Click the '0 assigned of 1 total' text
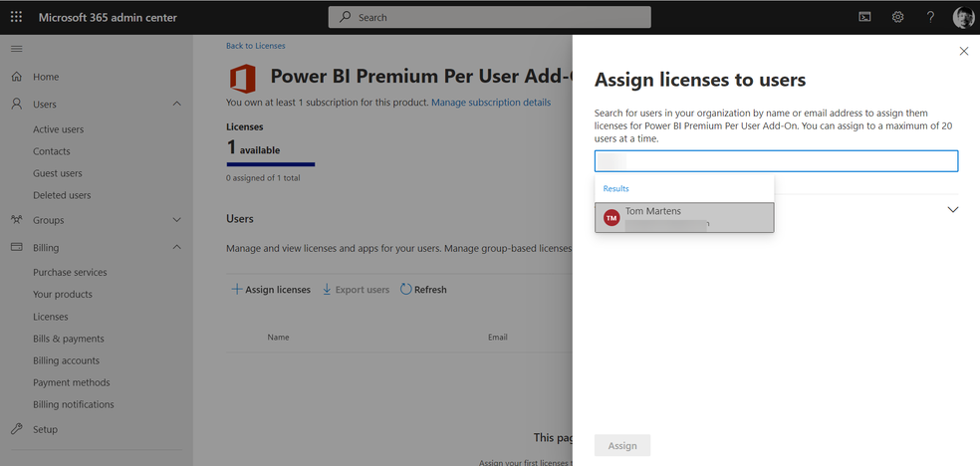Screen dimensions: 980x466 (x=263, y=178)
